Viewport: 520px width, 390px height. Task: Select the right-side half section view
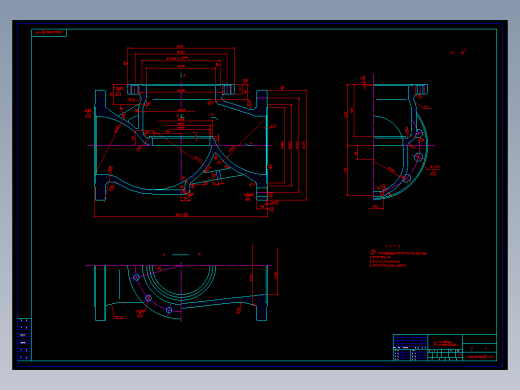(393, 142)
